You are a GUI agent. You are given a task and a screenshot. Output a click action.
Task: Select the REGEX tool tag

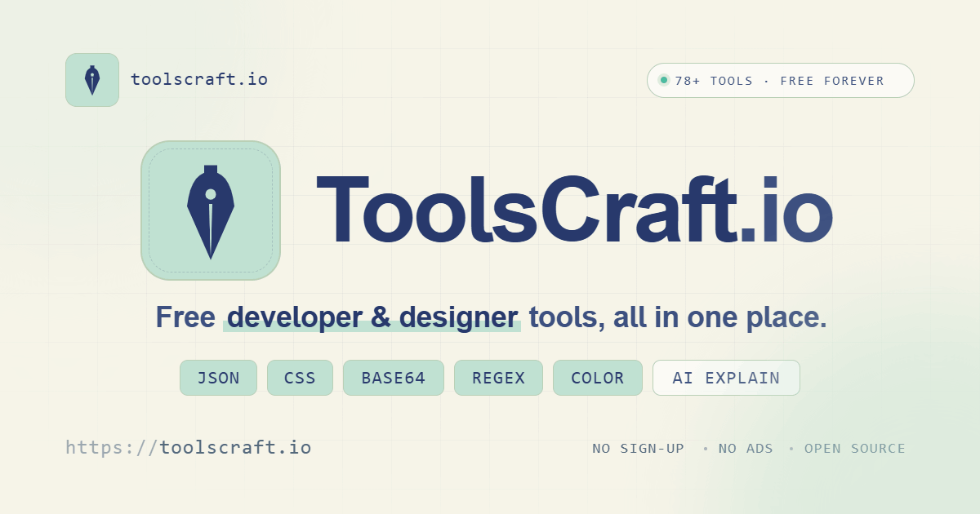(498, 378)
